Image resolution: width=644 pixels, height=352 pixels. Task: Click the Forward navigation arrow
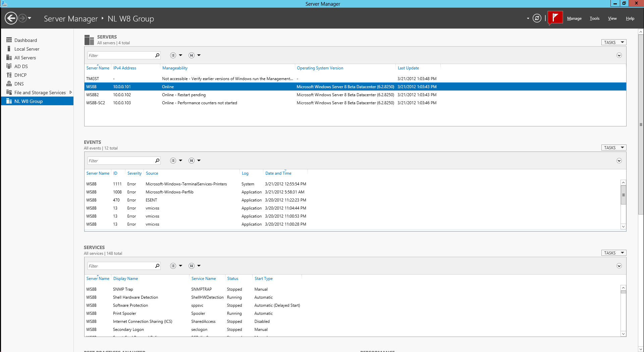22,18
